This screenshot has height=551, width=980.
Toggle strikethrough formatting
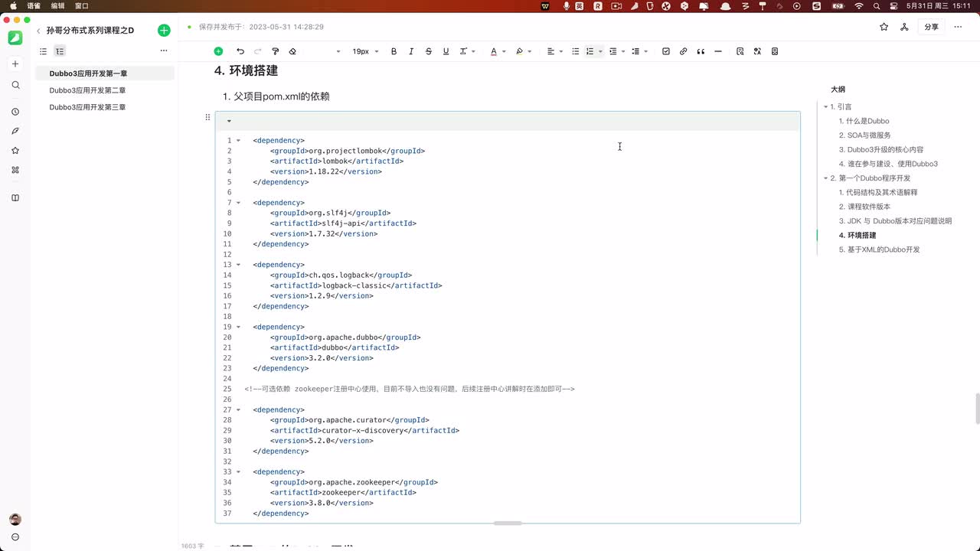point(429,51)
